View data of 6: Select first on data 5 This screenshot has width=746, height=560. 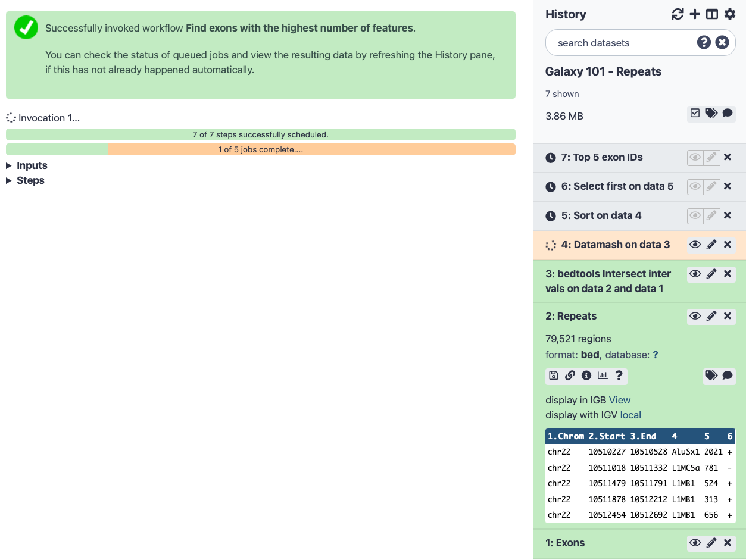pyautogui.click(x=695, y=186)
